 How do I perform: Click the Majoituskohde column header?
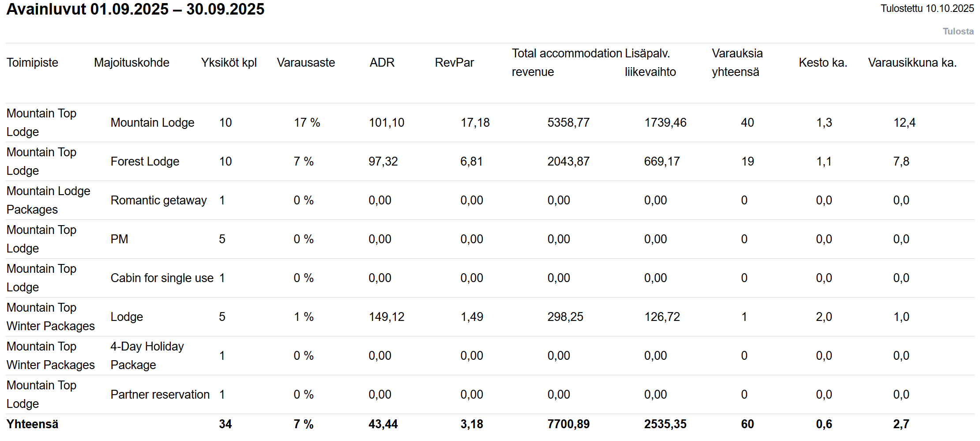click(131, 63)
